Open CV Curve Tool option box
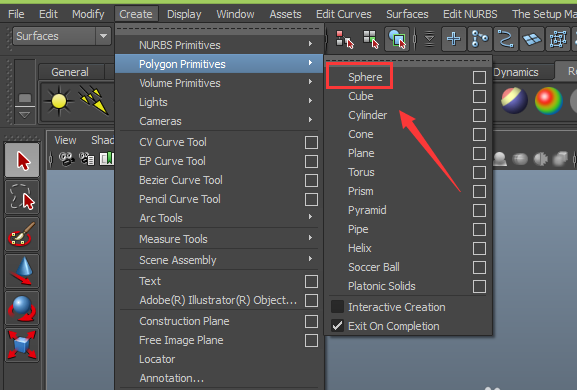This screenshot has width=577, height=390. pos(311,142)
